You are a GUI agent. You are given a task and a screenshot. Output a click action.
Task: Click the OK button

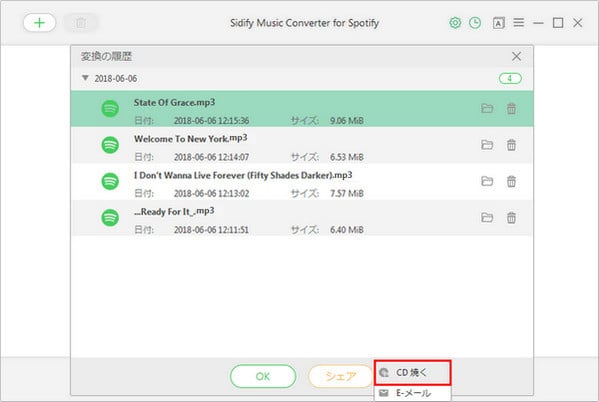[x=263, y=376]
